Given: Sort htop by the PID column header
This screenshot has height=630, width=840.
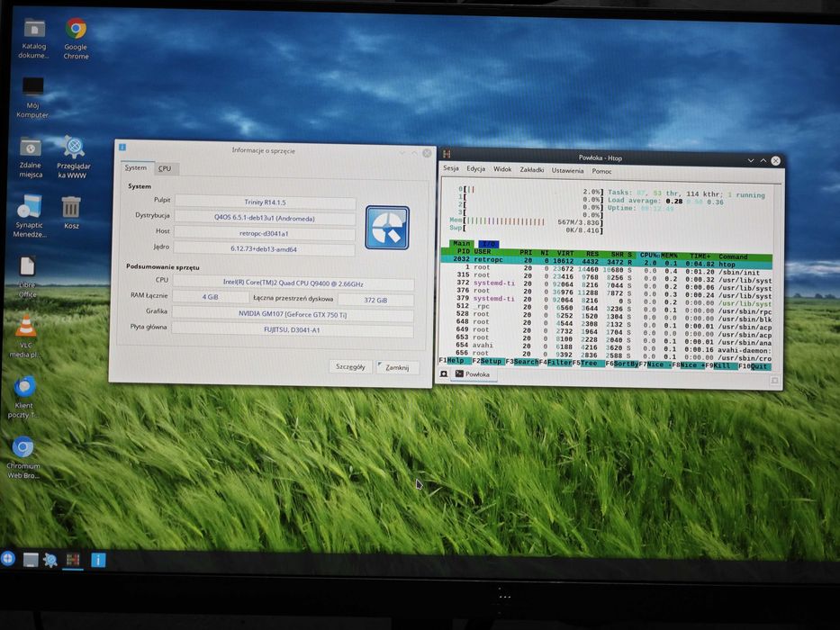Looking at the screenshot, I should (x=463, y=251).
